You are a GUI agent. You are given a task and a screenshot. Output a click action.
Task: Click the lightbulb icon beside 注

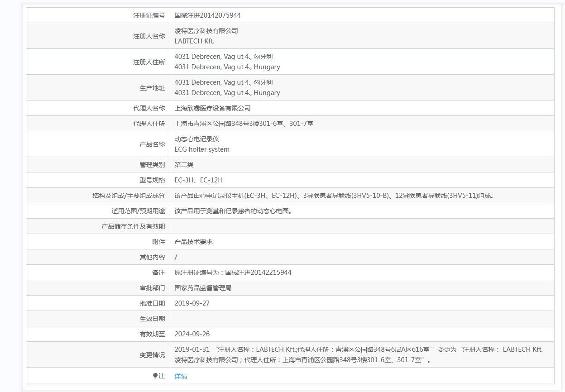click(155, 376)
